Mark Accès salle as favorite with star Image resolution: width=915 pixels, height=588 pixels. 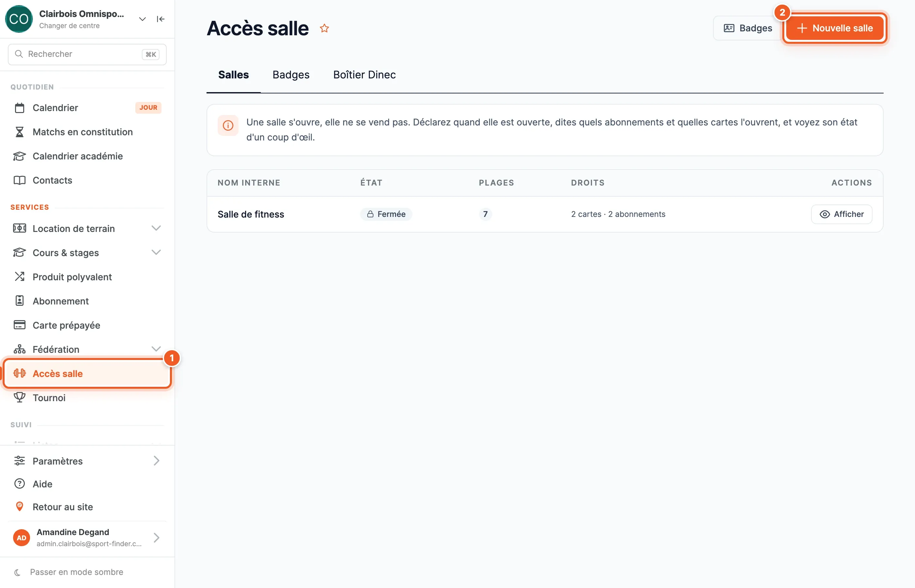click(x=324, y=28)
